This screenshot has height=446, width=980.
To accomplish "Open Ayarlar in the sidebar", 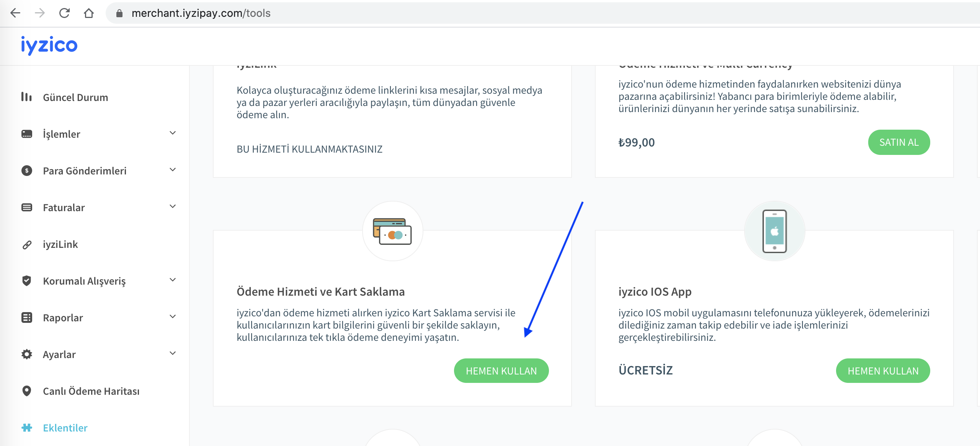I will (x=59, y=355).
